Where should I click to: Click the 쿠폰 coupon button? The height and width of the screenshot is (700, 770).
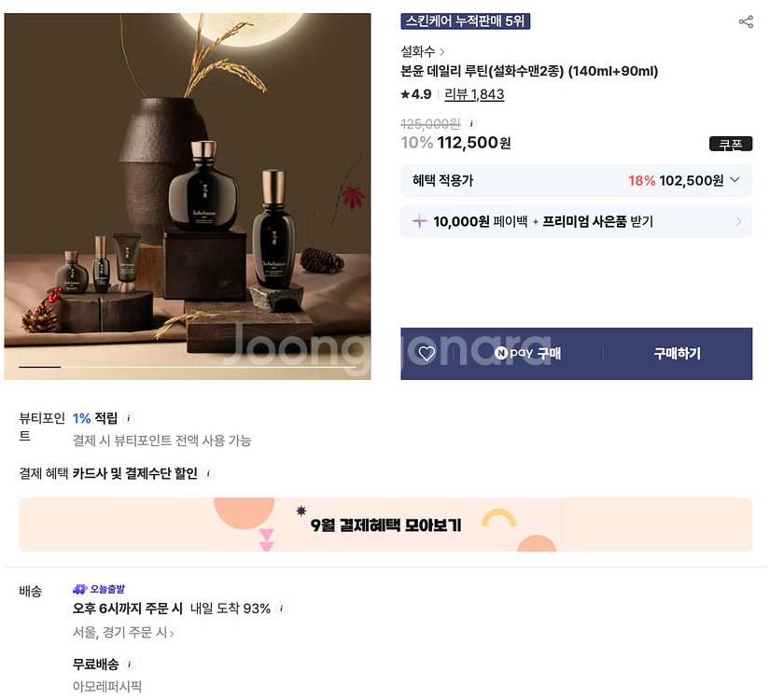click(731, 144)
